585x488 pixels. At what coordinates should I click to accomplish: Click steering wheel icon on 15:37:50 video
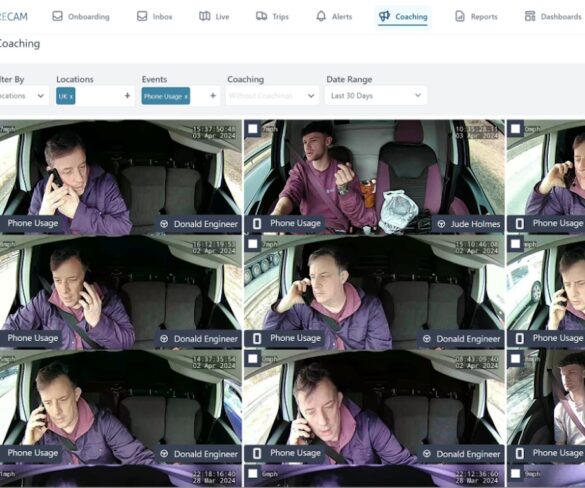[164, 224]
